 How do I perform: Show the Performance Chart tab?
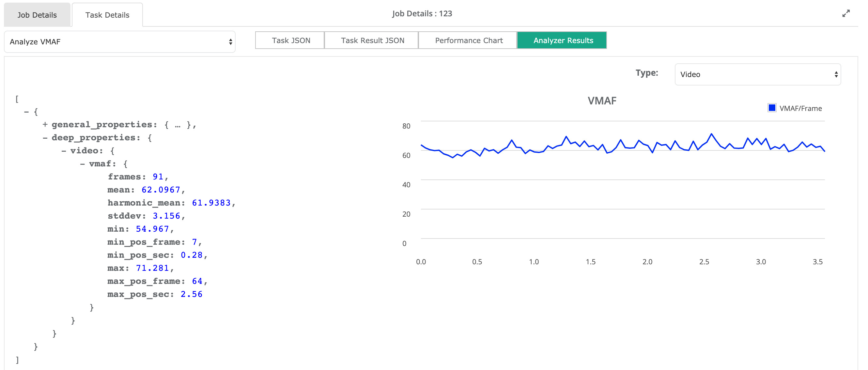468,40
